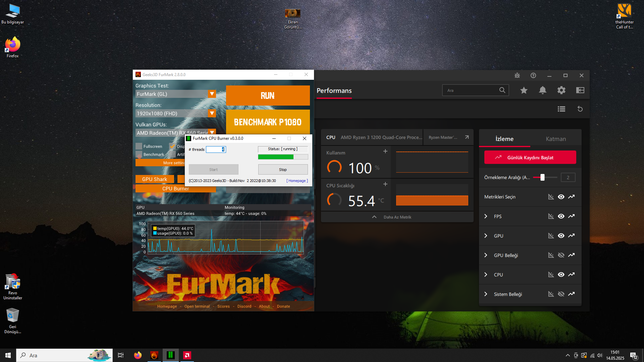This screenshot has height=362, width=644.
Task: Toggle GPU Belleği visibility eye icon
Action: pos(561,255)
